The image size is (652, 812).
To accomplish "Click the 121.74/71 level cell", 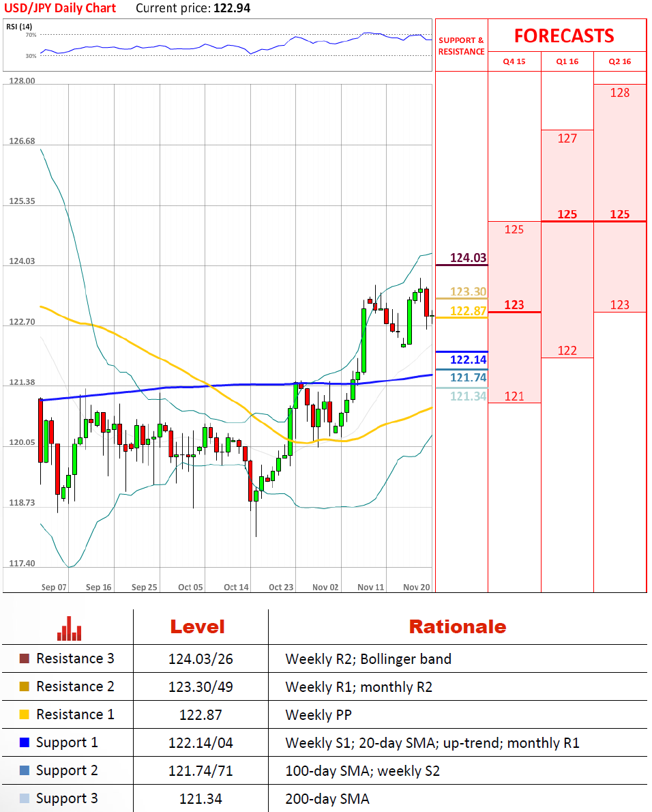I will [201, 770].
